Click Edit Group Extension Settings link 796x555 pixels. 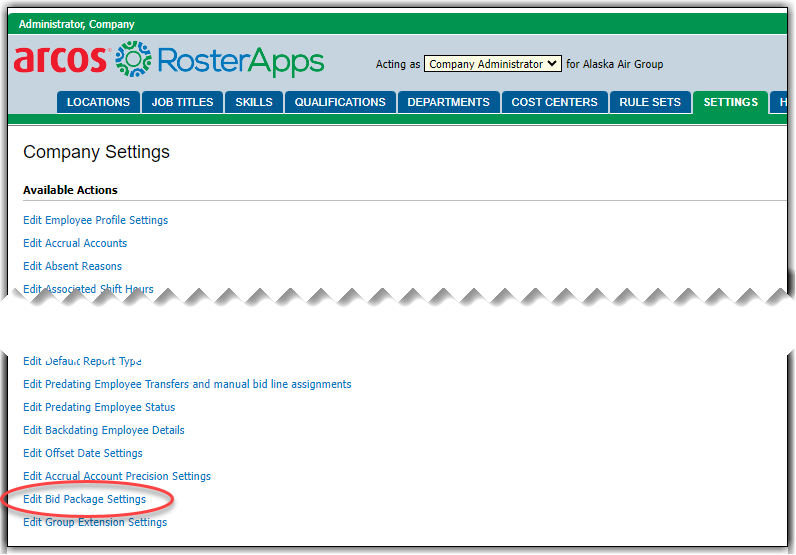pos(95,522)
